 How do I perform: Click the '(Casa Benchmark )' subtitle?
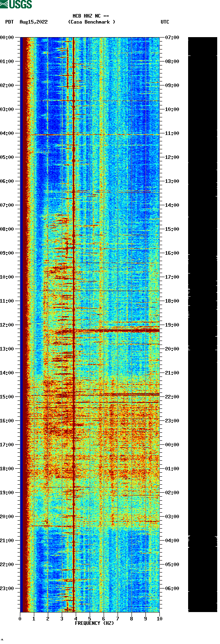[x=92, y=22]
